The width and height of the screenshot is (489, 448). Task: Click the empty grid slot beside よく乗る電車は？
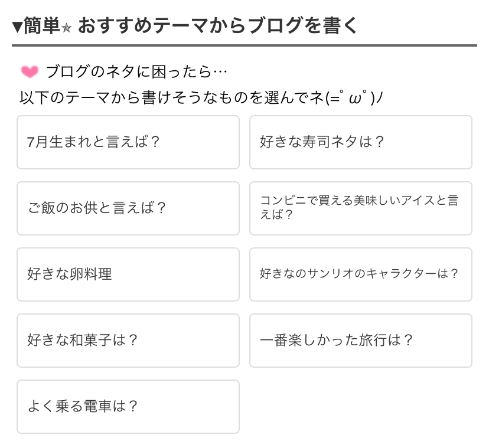tap(360, 407)
